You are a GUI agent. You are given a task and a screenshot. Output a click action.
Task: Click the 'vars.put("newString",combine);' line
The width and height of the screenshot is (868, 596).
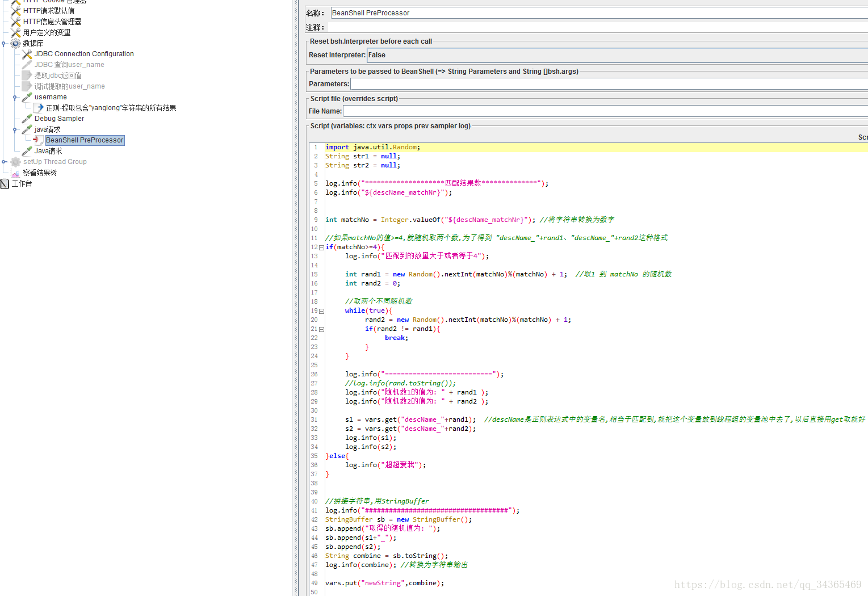click(x=385, y=584)
